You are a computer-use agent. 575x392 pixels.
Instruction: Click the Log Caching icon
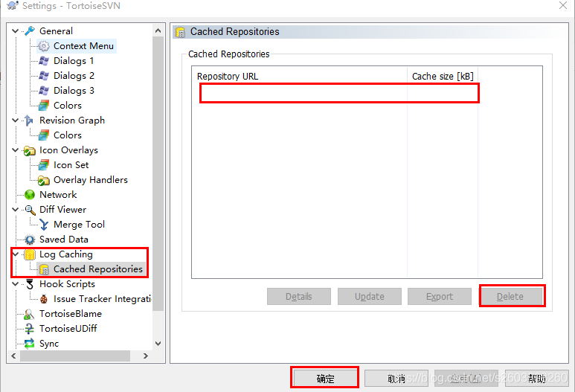[29, 254]
